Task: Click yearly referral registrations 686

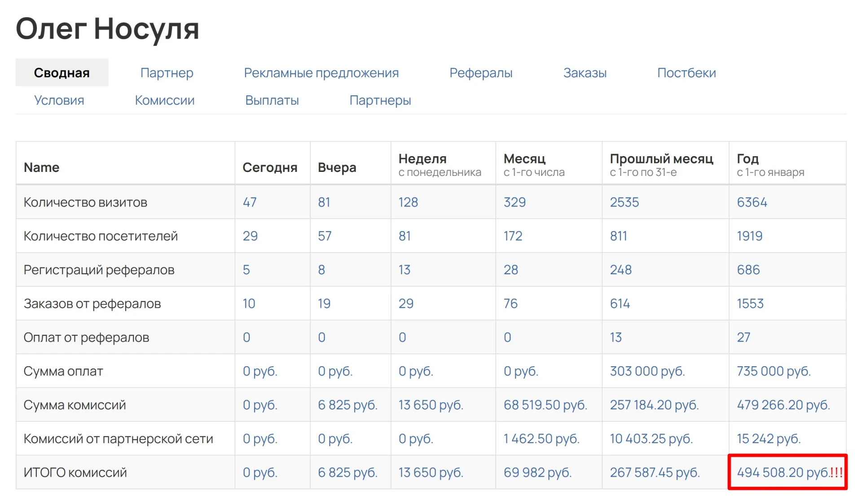Action: point(748,270)
